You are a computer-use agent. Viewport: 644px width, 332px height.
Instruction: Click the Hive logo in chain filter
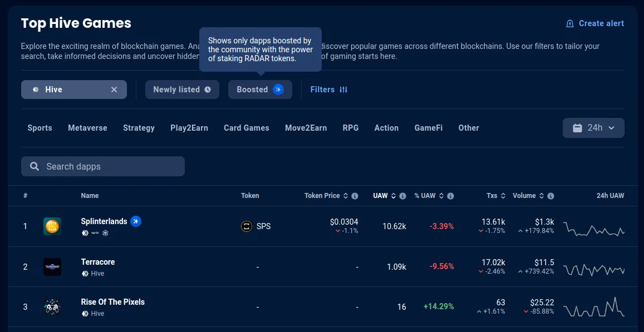[x=36, y=90]
